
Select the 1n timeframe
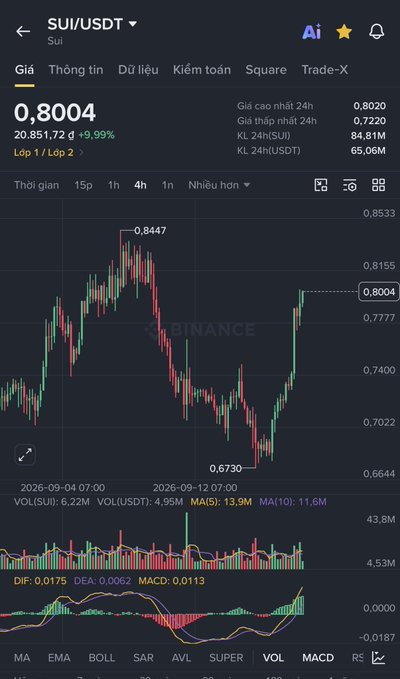coord(168,185)
